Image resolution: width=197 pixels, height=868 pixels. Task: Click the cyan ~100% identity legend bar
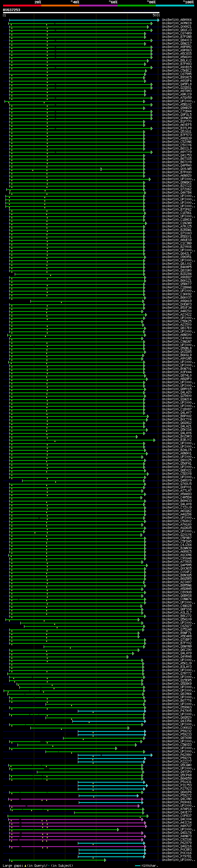175,6
